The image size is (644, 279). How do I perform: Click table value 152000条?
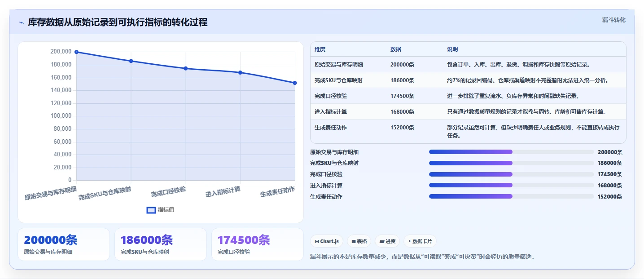tap(402, 127)
